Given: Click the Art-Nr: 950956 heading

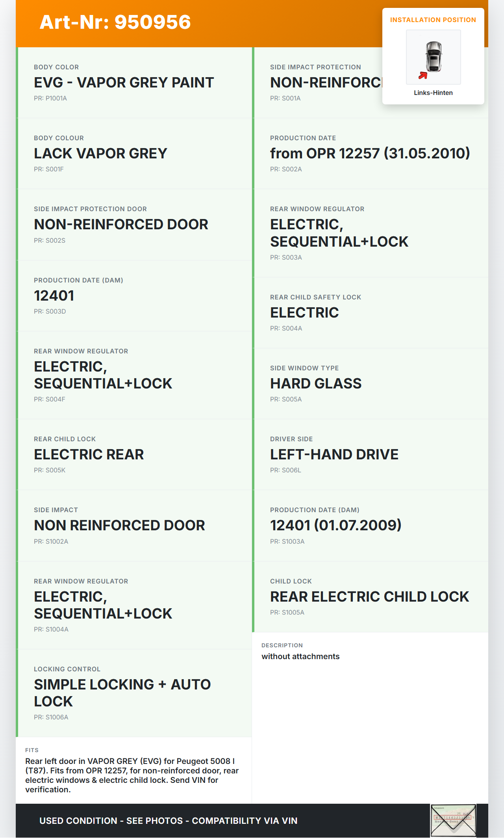Looking at the screenshot, I should (x=115, y=22).
